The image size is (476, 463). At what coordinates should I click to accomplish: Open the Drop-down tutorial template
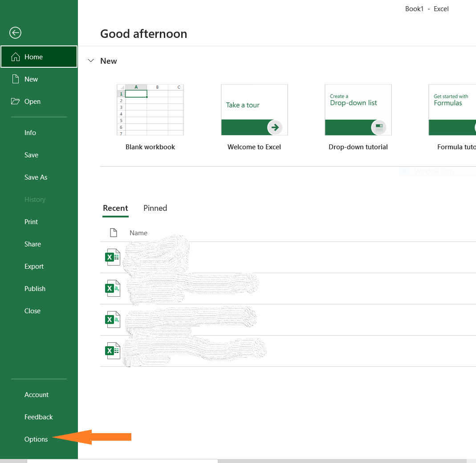click(x=358, y=110)
